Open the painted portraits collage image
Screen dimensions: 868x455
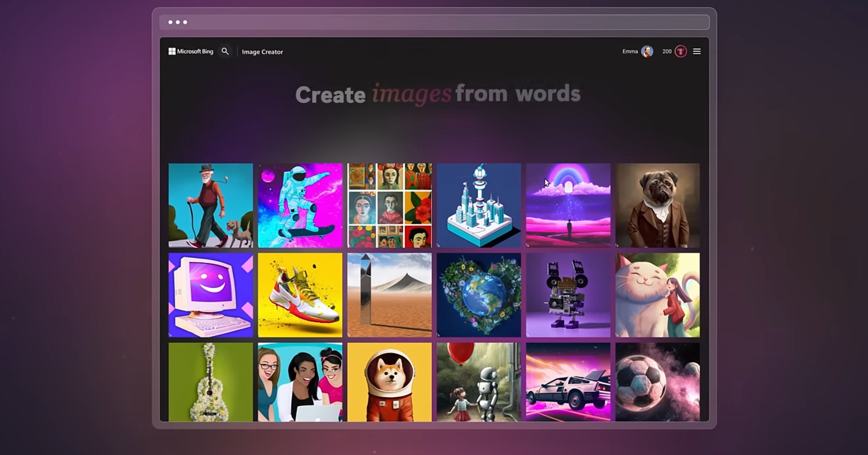coord(389,205)
